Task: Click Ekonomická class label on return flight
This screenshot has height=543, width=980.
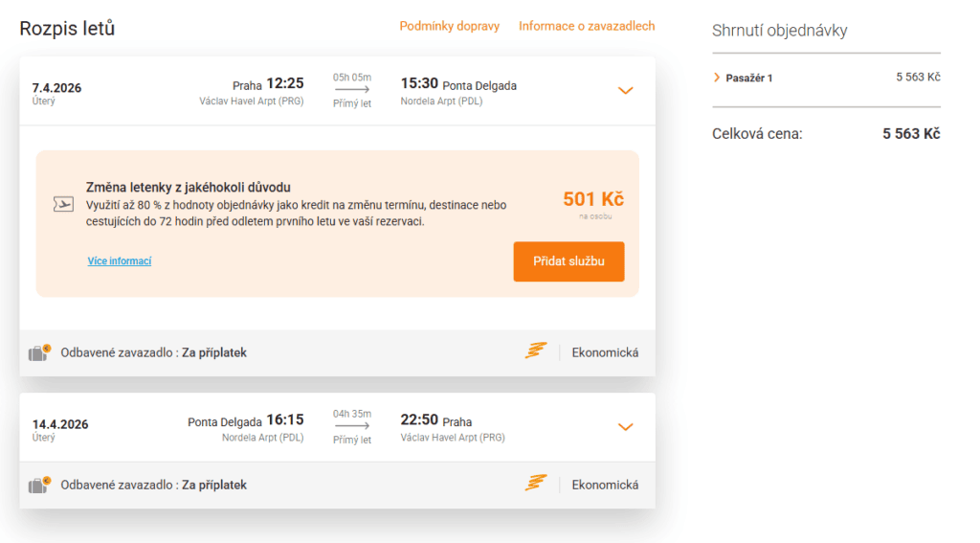Action: pyautogui.click(x=605, y=485)
